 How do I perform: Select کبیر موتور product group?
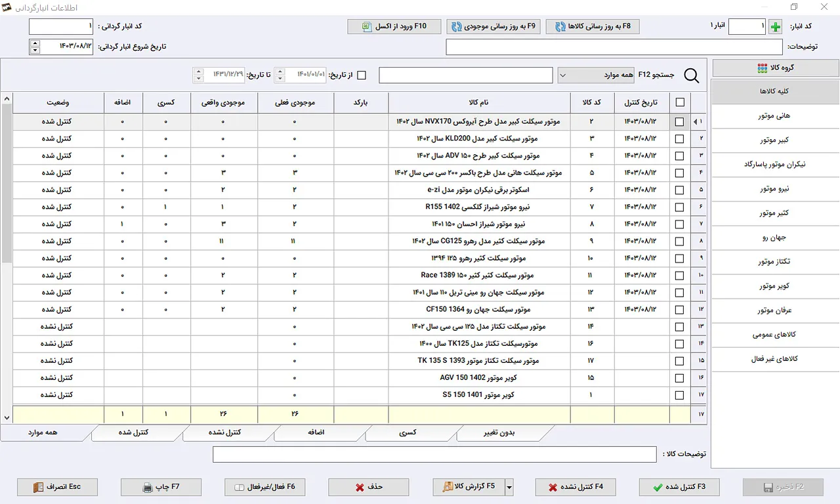[775, 140]
